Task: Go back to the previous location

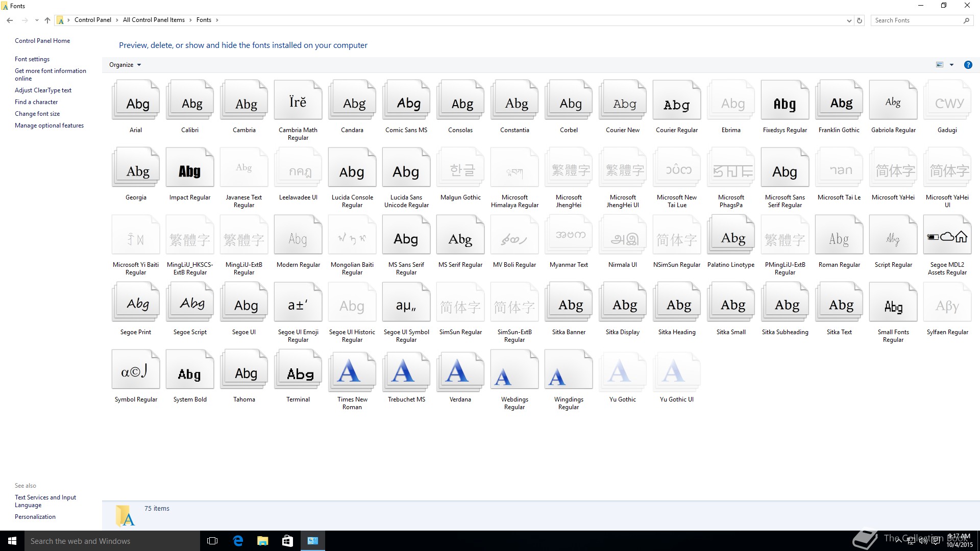Action: point(10,20)
